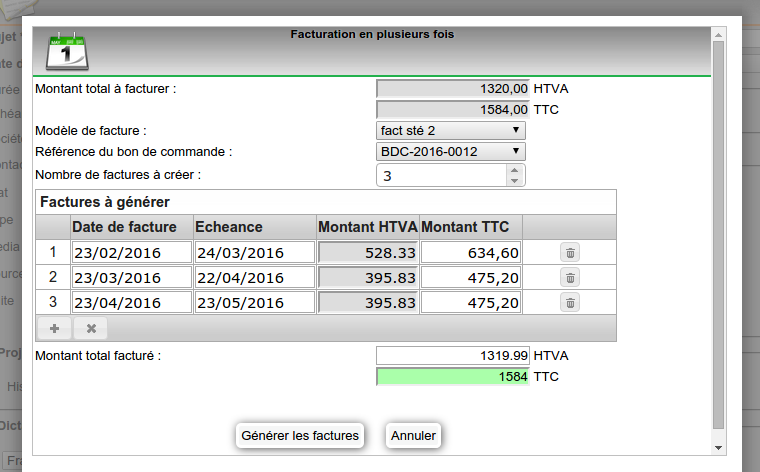Image resolution: width=760 pixels, height=472 pixels.
Task: Edit invoice date 23/03/2016
Action: pos(132,278)
